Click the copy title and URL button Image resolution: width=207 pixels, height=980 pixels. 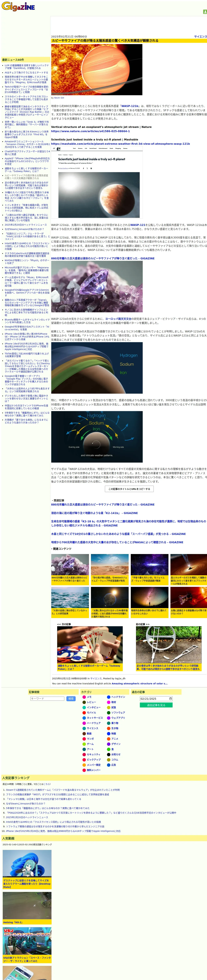click(x=129, y=489)
